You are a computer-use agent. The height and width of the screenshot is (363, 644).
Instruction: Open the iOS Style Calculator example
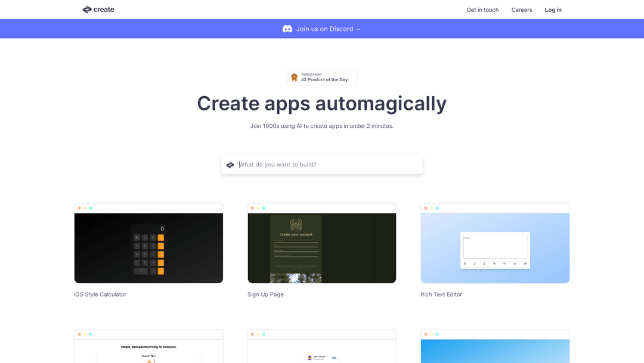point(148,244)
